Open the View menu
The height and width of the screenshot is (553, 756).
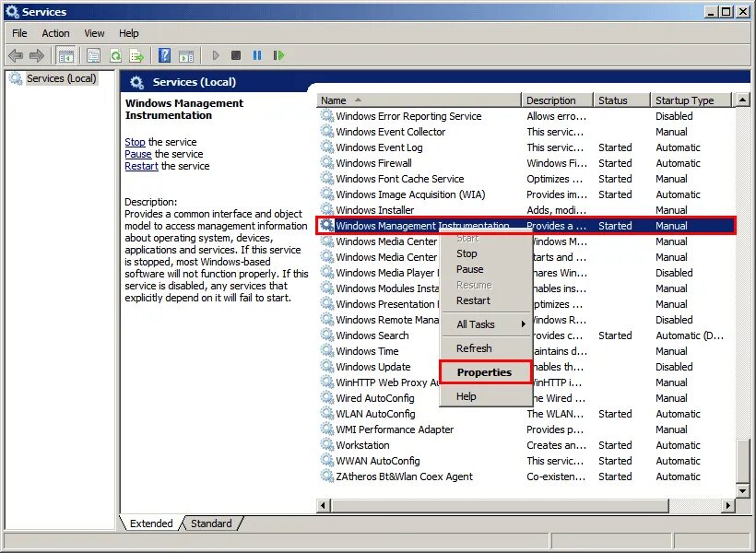[93, 33]
